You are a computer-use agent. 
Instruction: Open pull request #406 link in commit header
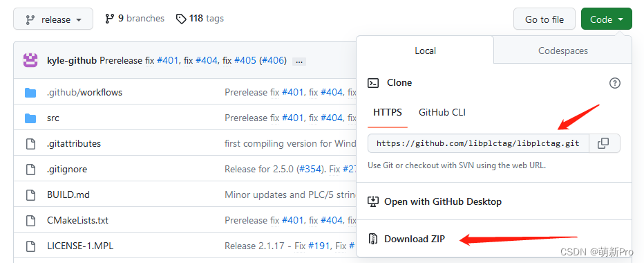pyautogui.click(x=273, y=60)
